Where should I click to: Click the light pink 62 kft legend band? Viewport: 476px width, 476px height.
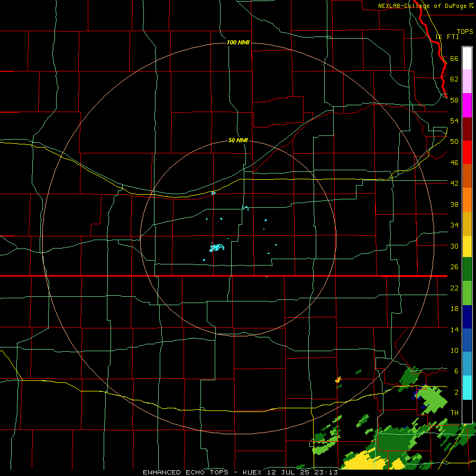(467, 81)
